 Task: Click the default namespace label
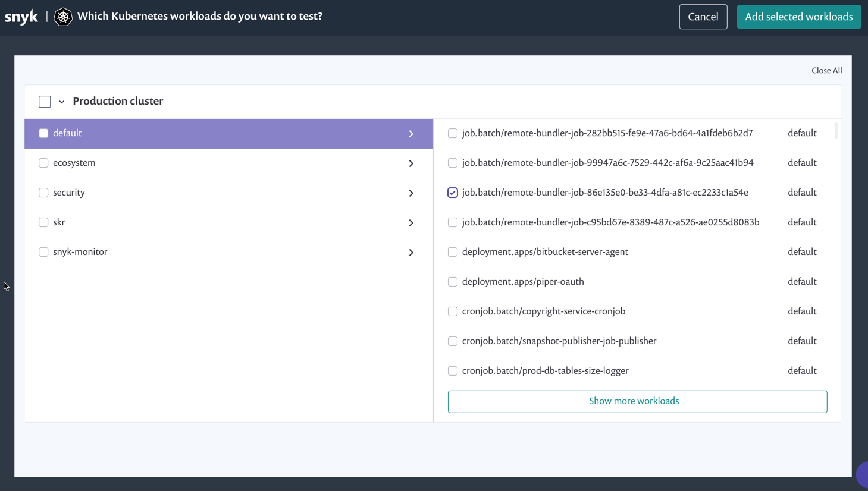click(x=67, y=133)
